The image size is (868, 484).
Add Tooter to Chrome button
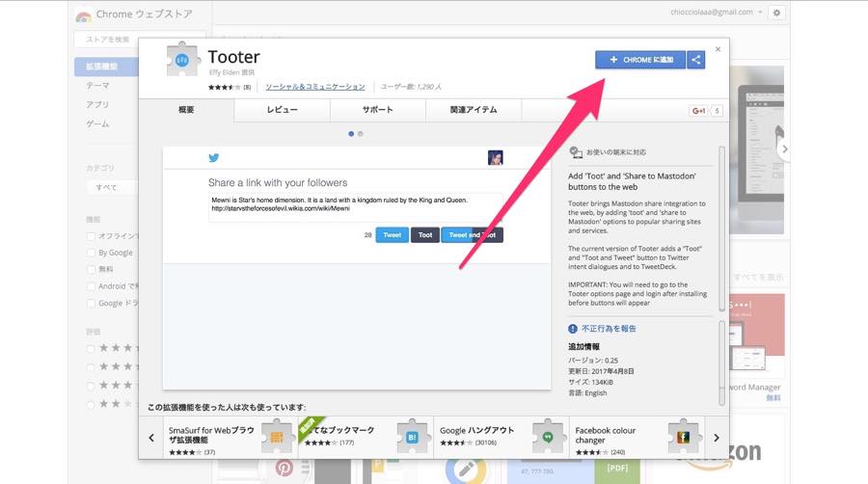tap(640, 60)
